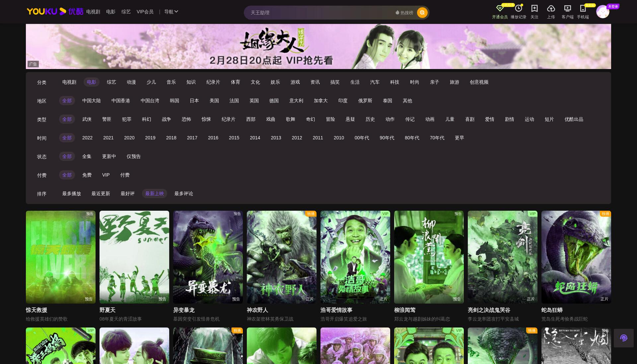Sort by 最近更新
Screen dimensions: 637x364
[101, 193]
